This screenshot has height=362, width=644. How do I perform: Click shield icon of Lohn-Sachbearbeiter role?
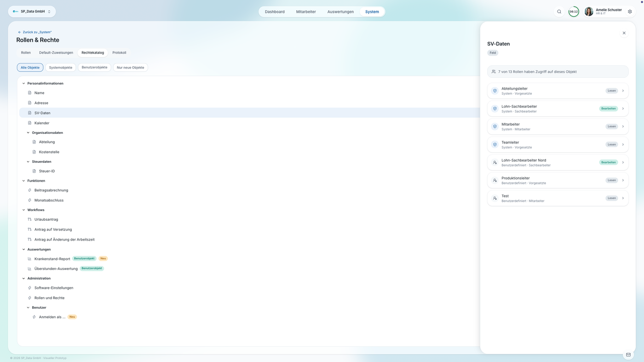tap(495, 109)
